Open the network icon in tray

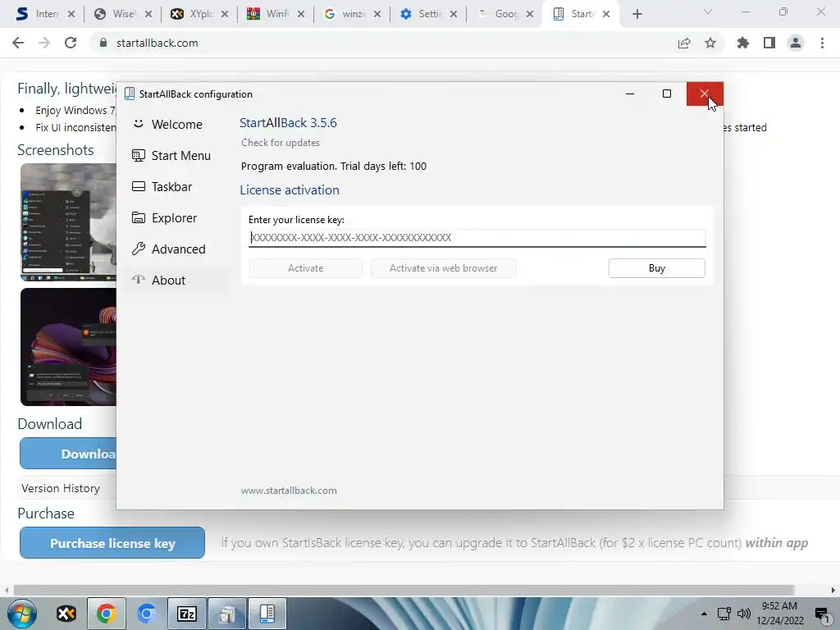tap(724, 614)
